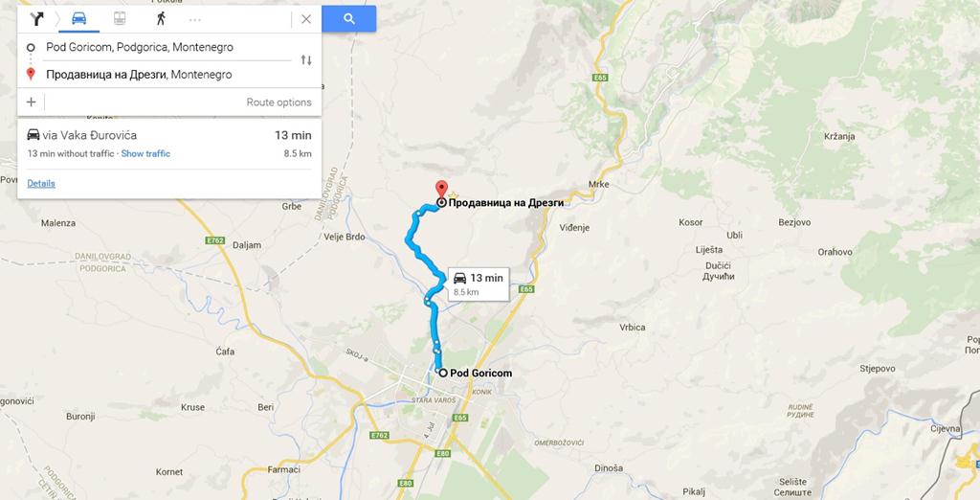
Task: Click the E65 road shield near Viđenje
Action: [x=527, y=289]
